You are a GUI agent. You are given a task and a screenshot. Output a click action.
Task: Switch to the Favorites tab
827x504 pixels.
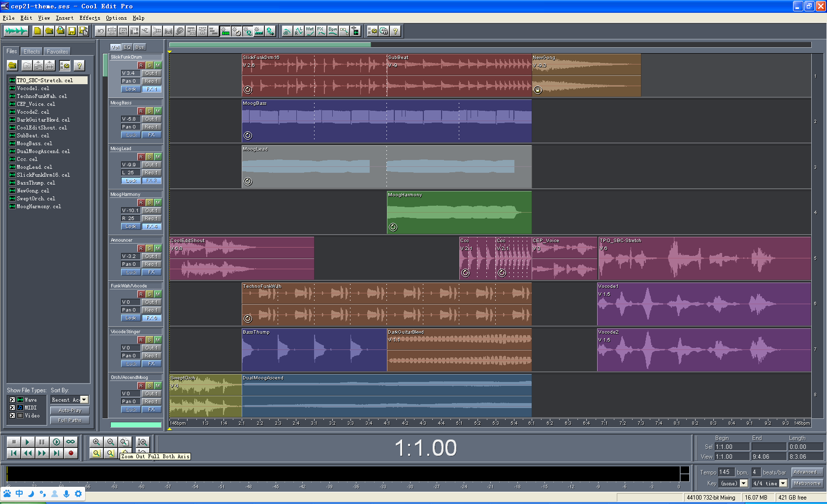(57, 51)
